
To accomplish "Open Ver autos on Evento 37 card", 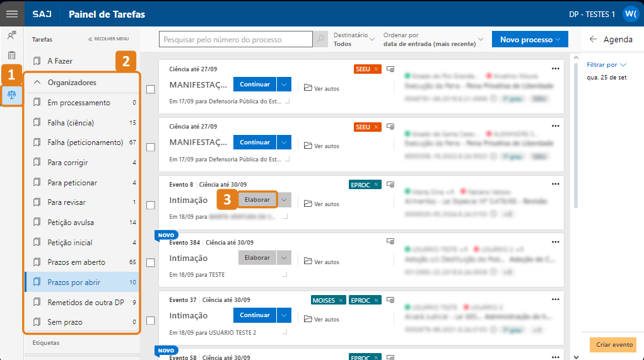I will [x=322, y=318].
